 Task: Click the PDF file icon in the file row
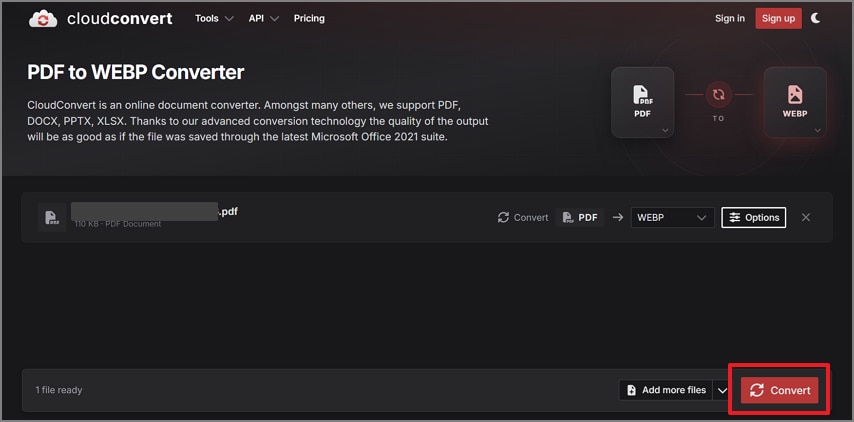click(x=52, y=217)
